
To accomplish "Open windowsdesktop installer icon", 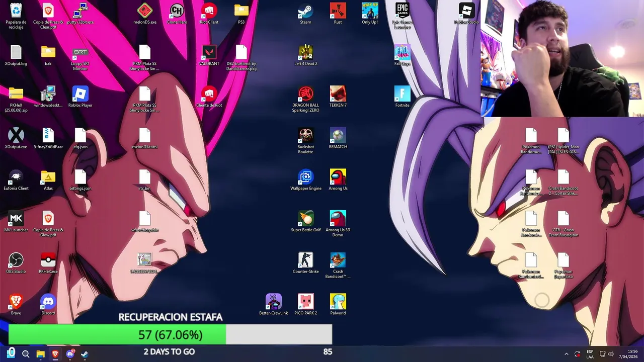I will point(48,97).
